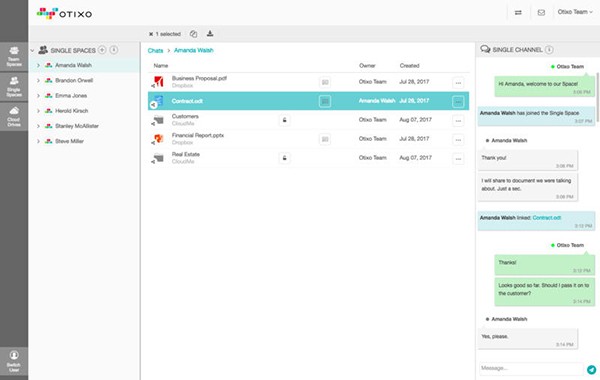Open Cloud Drives sidebar section
This screenshot has height=380, width=600.
[14, 116]
